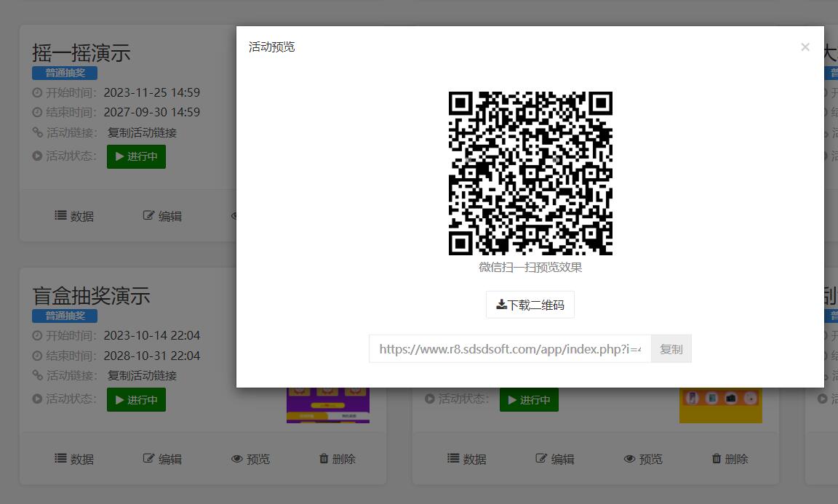Download the QR code via 下载二维码
Viewport: 838px width, 504px height.
[x=530, y=305]
